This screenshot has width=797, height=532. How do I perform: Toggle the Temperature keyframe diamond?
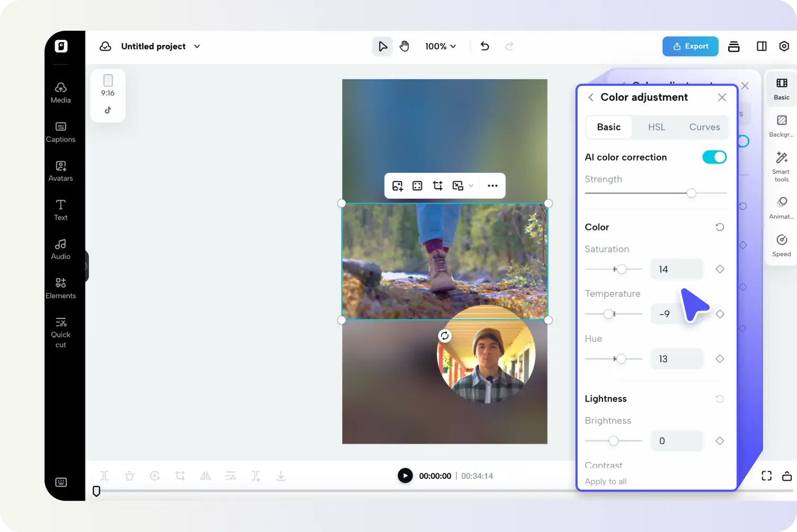720,314
